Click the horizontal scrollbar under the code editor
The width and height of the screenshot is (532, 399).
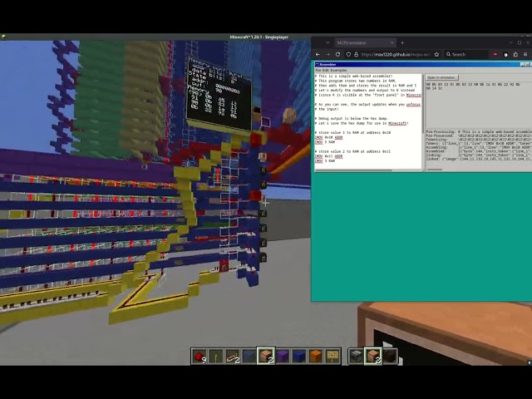[353, 170]
